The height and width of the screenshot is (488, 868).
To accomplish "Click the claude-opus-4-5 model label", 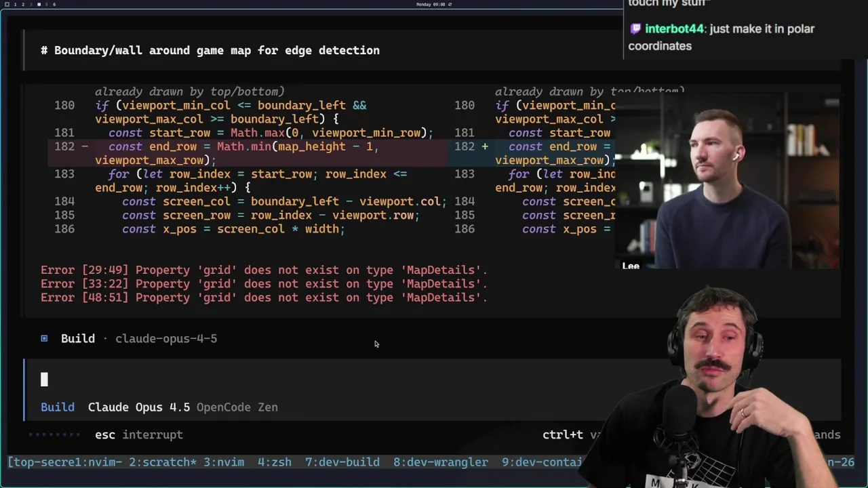I will (x=166, y=338).
